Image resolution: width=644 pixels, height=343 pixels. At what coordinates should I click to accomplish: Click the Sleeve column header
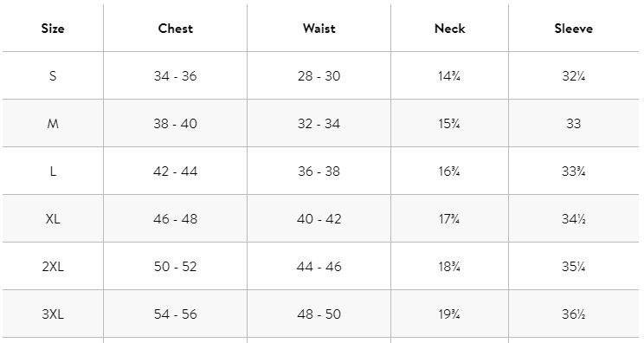coord(574,29)
